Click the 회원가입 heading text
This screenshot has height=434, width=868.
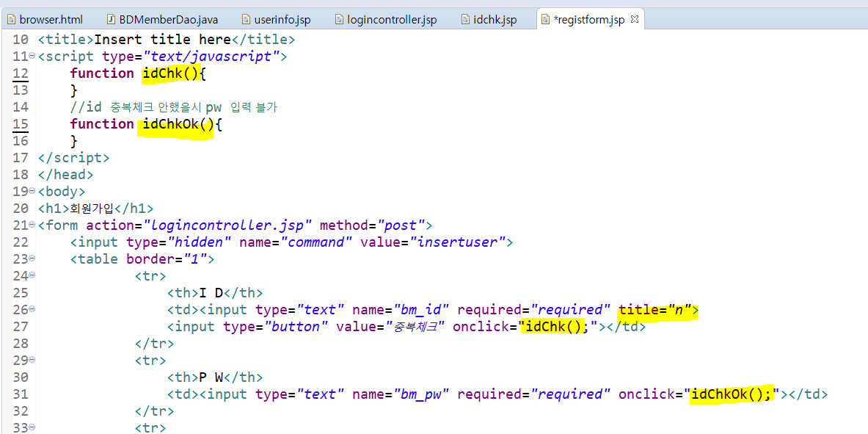91,209
